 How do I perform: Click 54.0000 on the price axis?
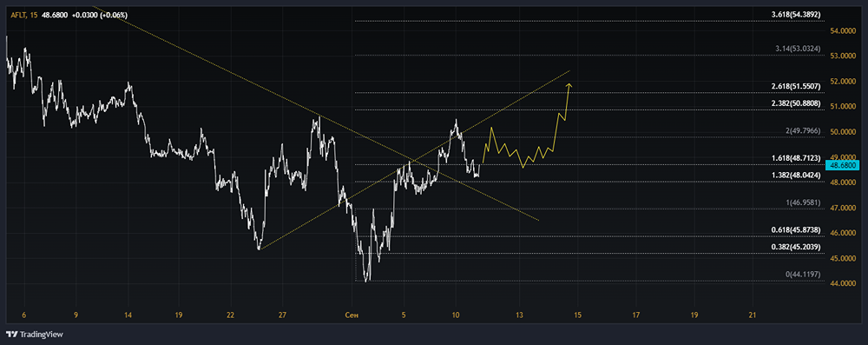pos(843,31)
